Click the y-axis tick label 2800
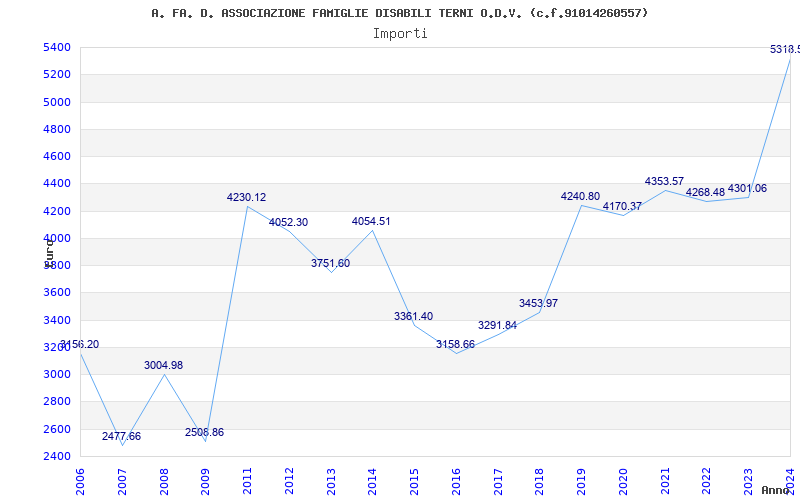Viewport: 800px width, 500px height. (x=57, y=402)
